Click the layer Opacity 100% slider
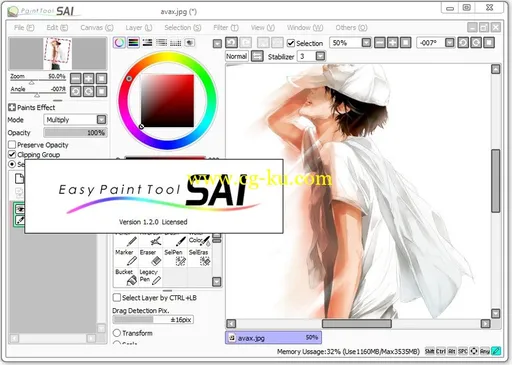 [75, 133]
